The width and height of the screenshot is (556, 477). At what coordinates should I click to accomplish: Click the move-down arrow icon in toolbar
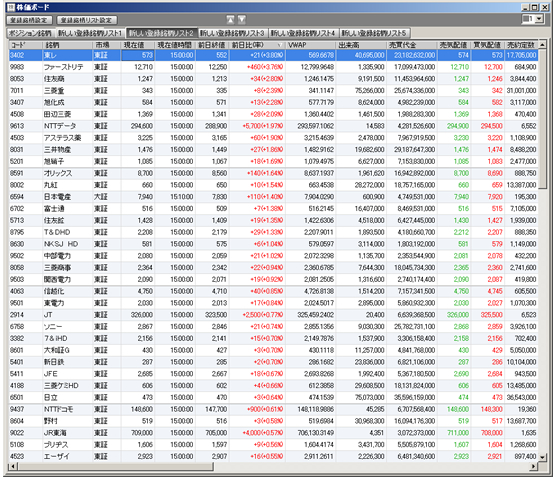coord(242,20)
